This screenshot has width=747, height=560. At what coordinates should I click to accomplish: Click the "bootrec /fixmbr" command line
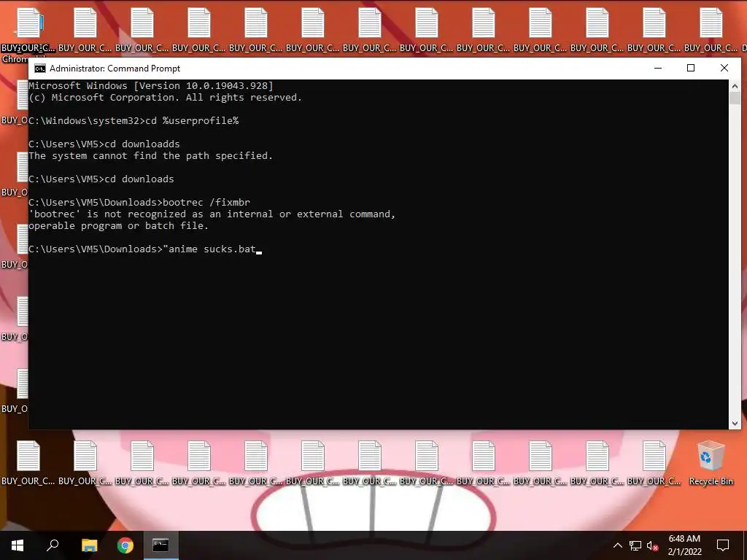139,203
